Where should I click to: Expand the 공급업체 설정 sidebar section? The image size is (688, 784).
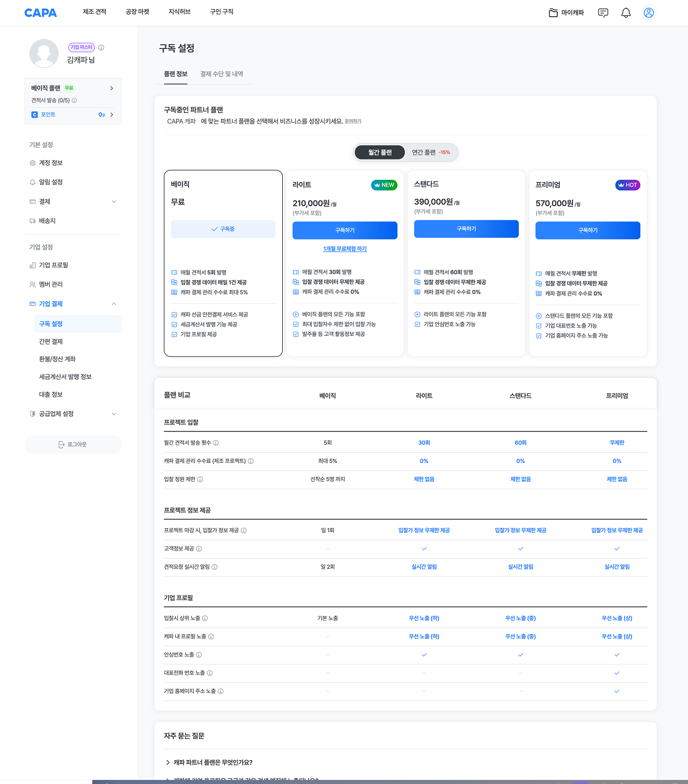coord(113,414)
